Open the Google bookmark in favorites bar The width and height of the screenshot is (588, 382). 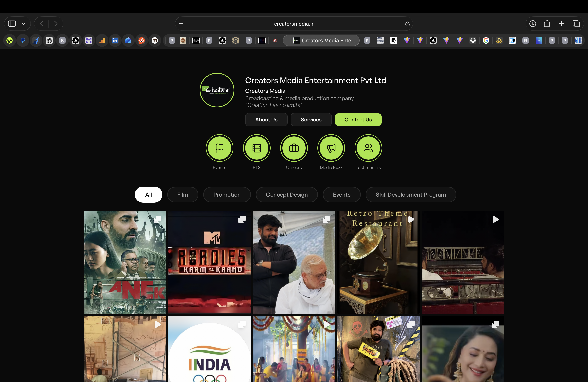point(486,40)
